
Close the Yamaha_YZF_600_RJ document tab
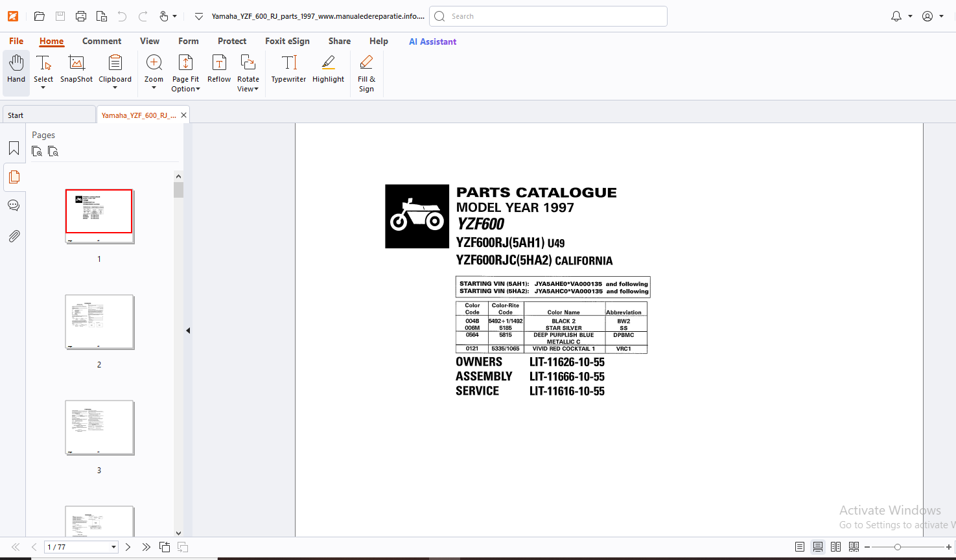[x=184, y=115]
